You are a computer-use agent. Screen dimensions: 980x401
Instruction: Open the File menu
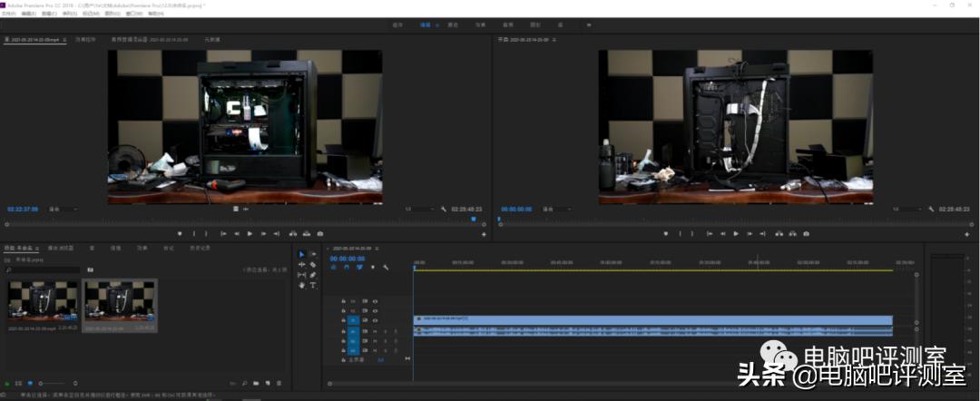(x=8, y=14)
